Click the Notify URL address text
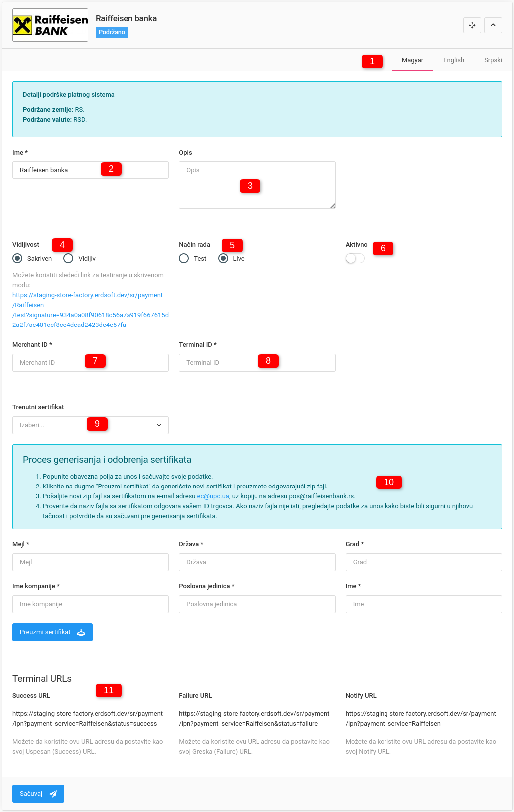This screenshot has height=812, width=514. (421, 719)
